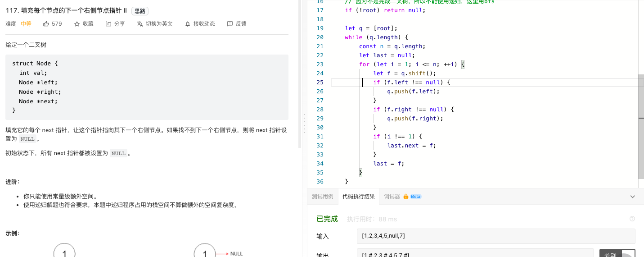Click code line 'const n = q.length;'
The height and width of the screenshot is (257, 644).
click(x=392, y=46)
